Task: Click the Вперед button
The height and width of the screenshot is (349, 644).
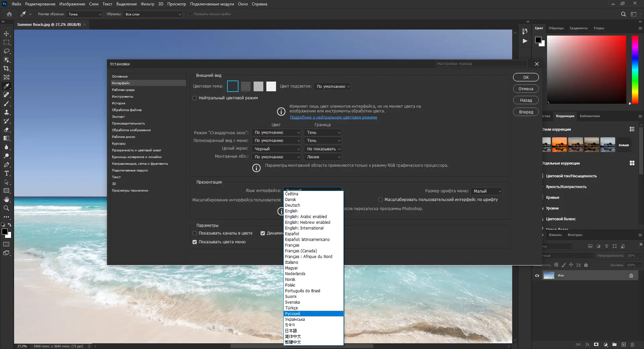Action: (526, 112)
